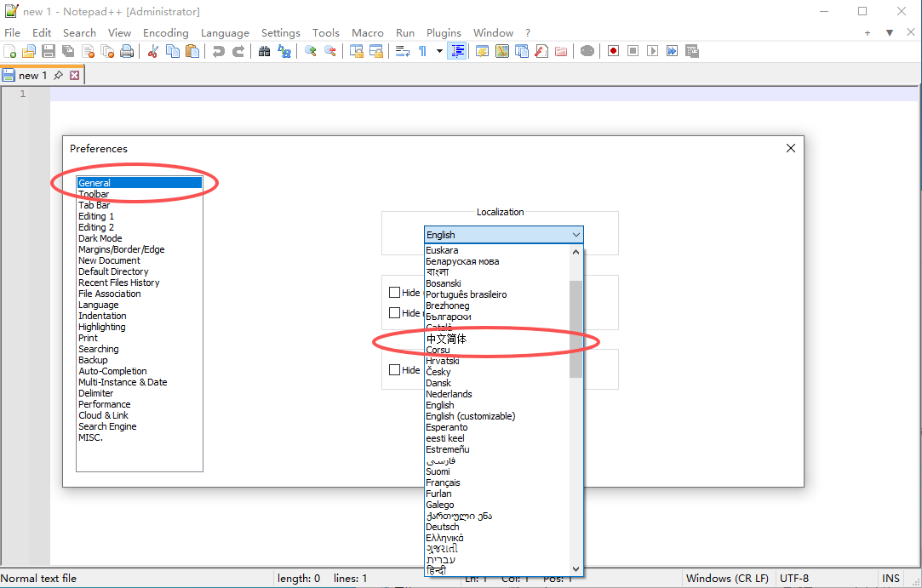Viewport: 922px width, 588px height.
Task: Open the Encoding menu
Action: pos(165,32)
